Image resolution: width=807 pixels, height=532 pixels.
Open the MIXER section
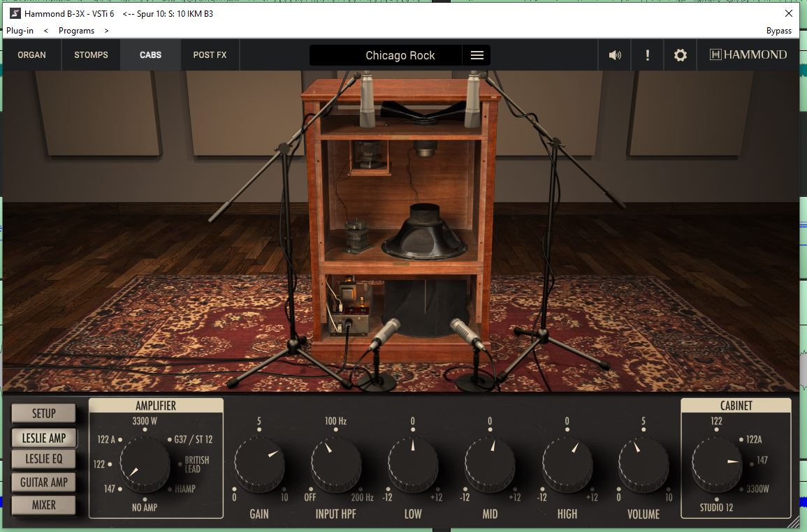coord(44,505)
